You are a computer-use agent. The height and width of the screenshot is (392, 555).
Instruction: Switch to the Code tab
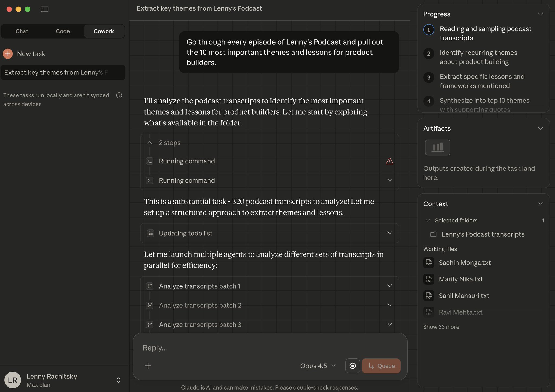tap(63, 31)
